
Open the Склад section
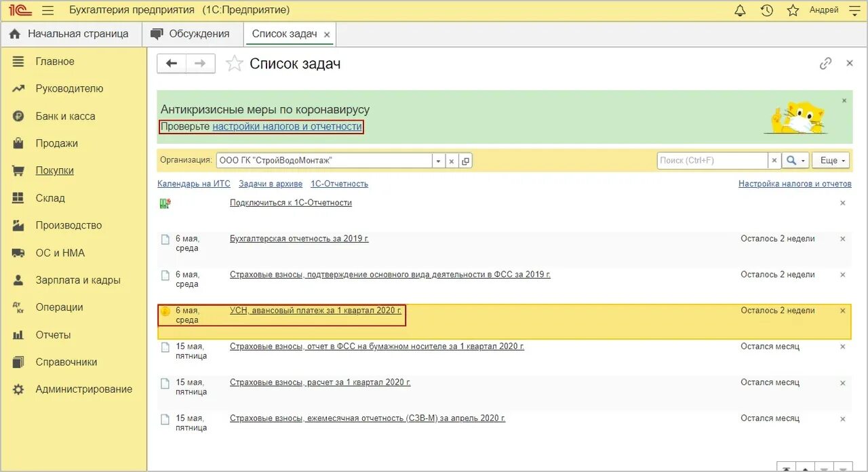50,199
